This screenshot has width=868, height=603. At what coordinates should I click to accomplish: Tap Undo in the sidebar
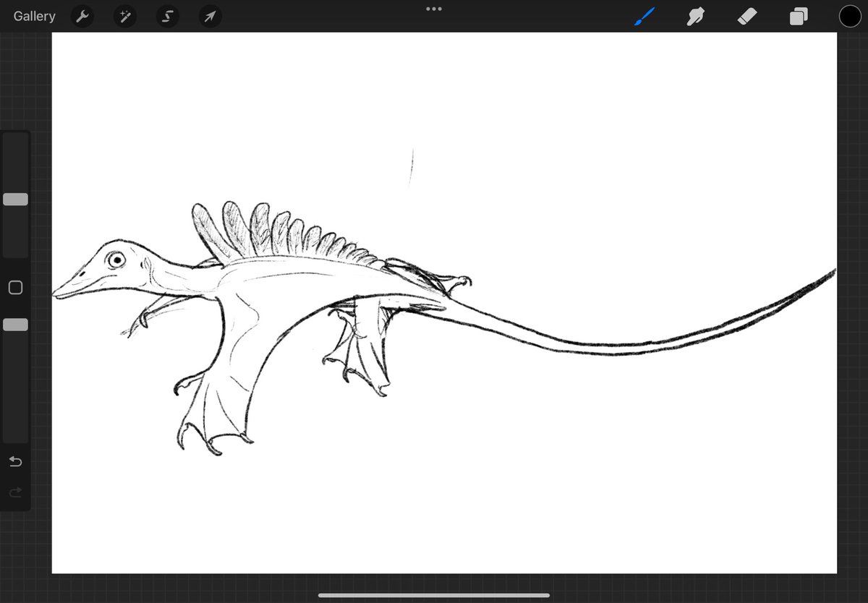pyautogui.click(x=14, y=461)
